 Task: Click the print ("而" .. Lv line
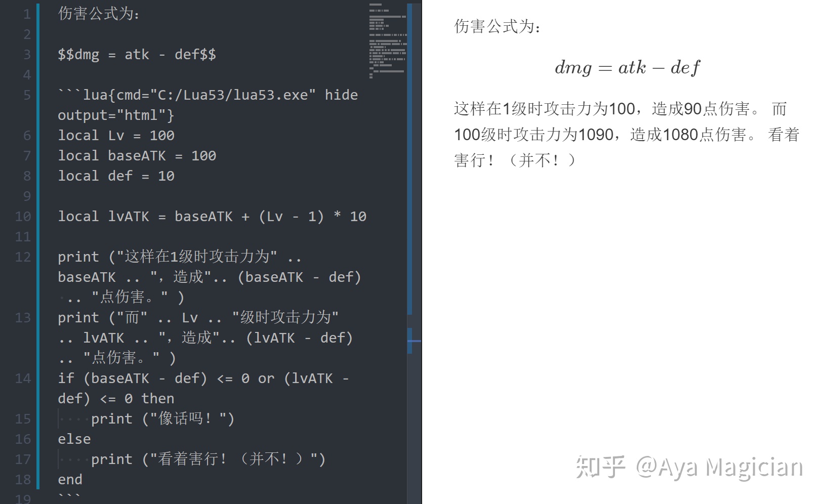click(198, 318)
